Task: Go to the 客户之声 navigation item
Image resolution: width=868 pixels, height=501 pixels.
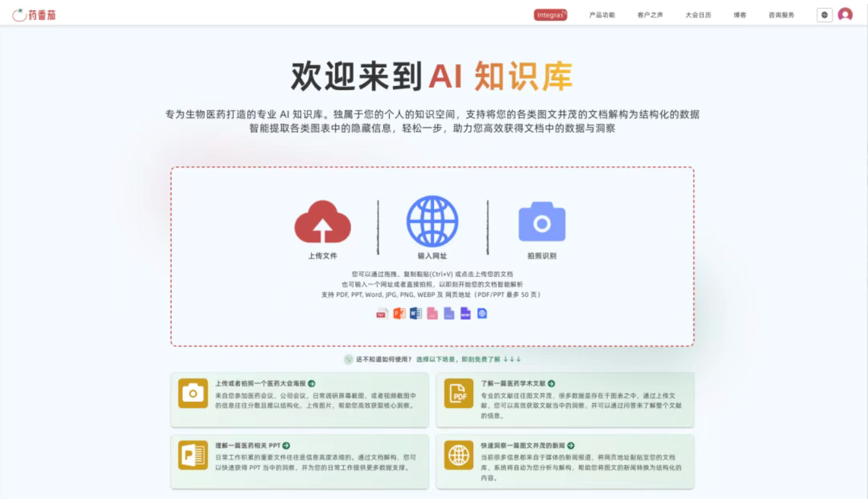Action: click(650, 15)
